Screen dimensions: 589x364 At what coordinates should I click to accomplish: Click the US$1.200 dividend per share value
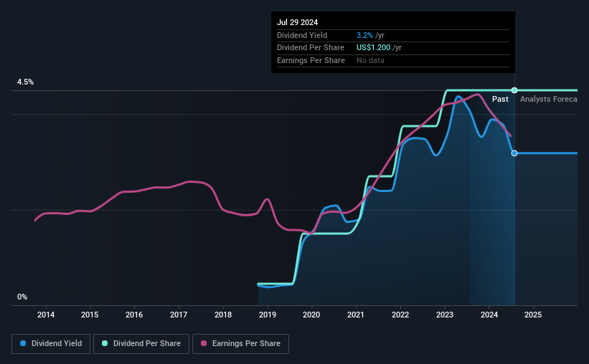[x=373, y=48]
